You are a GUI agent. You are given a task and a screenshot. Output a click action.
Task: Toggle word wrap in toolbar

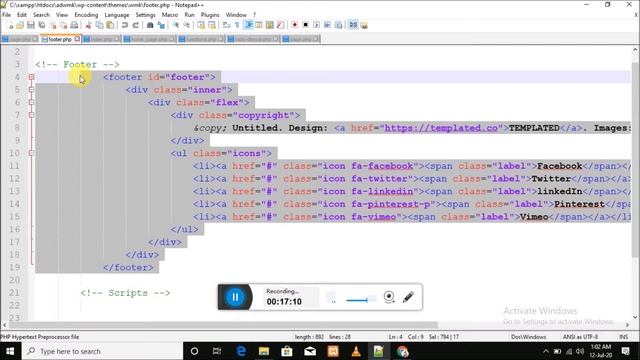(226, 25)
